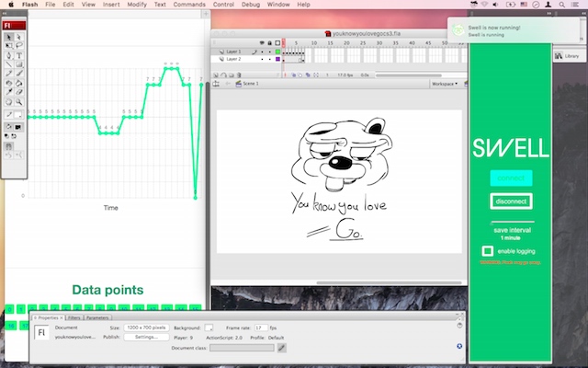Toggle show all layers as outlines
The height and width of the screenshot is (368, 588).
click(277, 43)
